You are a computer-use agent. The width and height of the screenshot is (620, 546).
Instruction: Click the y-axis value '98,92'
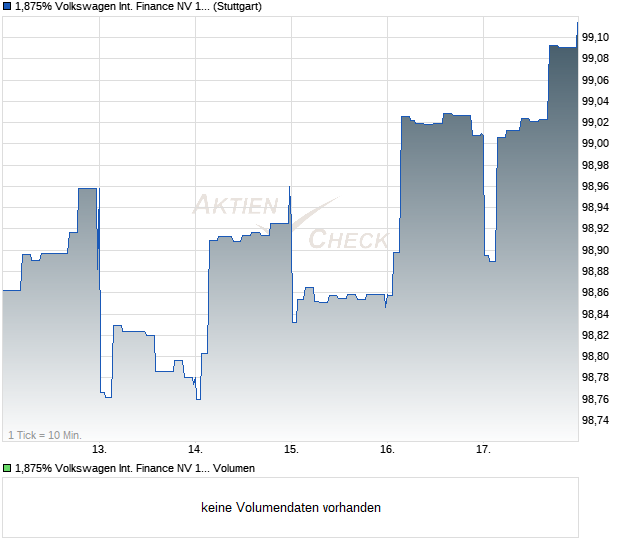595,229
